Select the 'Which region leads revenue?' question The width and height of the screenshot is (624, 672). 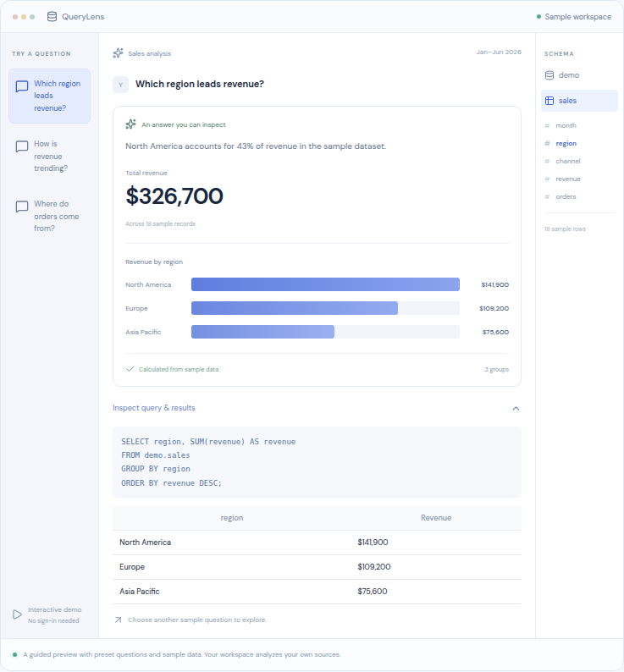(49, 96)
